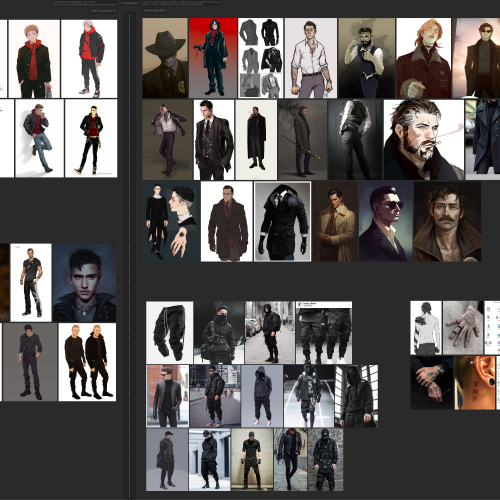Pick the masked man in camo jacket
Image resolution: width=500 pixels, height=500 pixels.
309,396
